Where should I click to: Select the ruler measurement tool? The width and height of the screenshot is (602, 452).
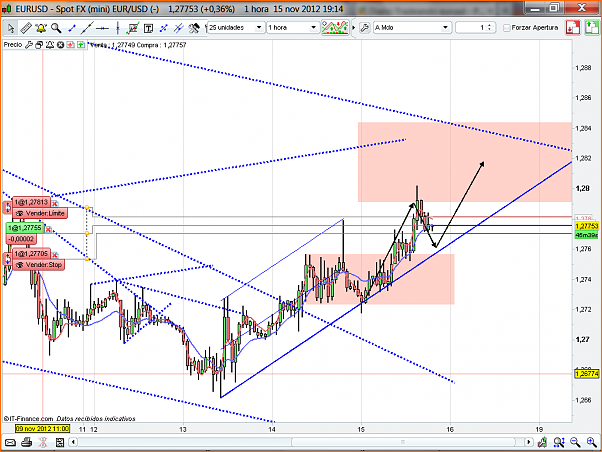(26, 28)
